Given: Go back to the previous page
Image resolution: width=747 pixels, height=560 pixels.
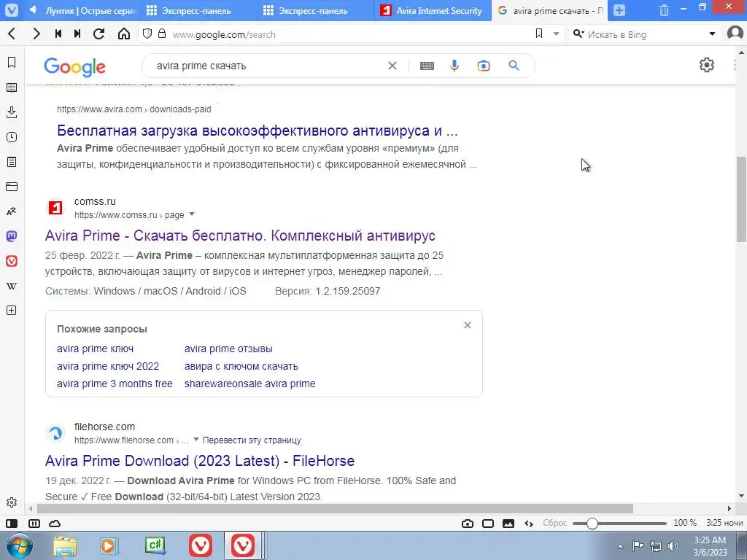Looking at the screenshot, I should pos(12,34).
